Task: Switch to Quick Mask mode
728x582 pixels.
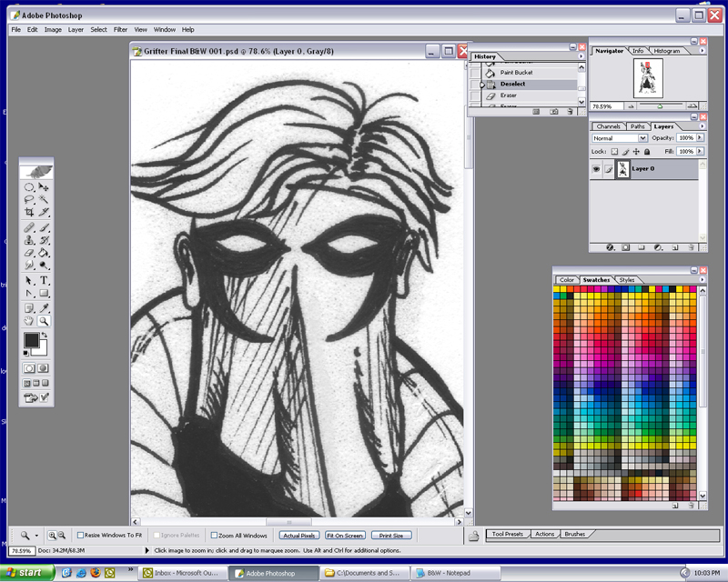Action: click(43, 368)
